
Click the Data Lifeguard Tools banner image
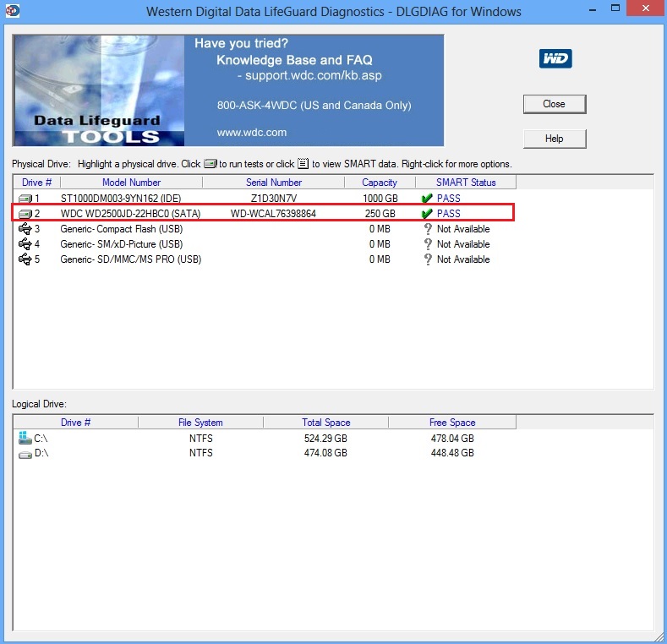[x=99, y=90]
